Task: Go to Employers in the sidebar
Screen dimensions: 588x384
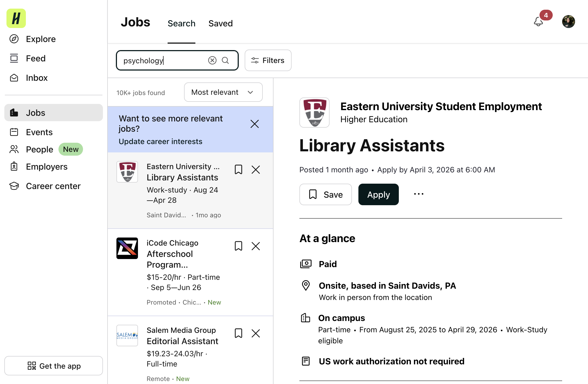Action: [x=38, y=167]
